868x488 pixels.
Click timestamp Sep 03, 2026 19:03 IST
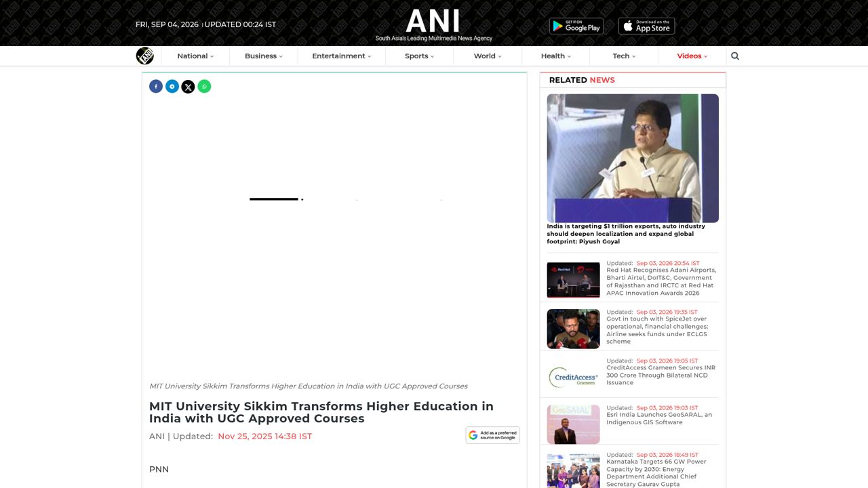(x=667, y=408)
